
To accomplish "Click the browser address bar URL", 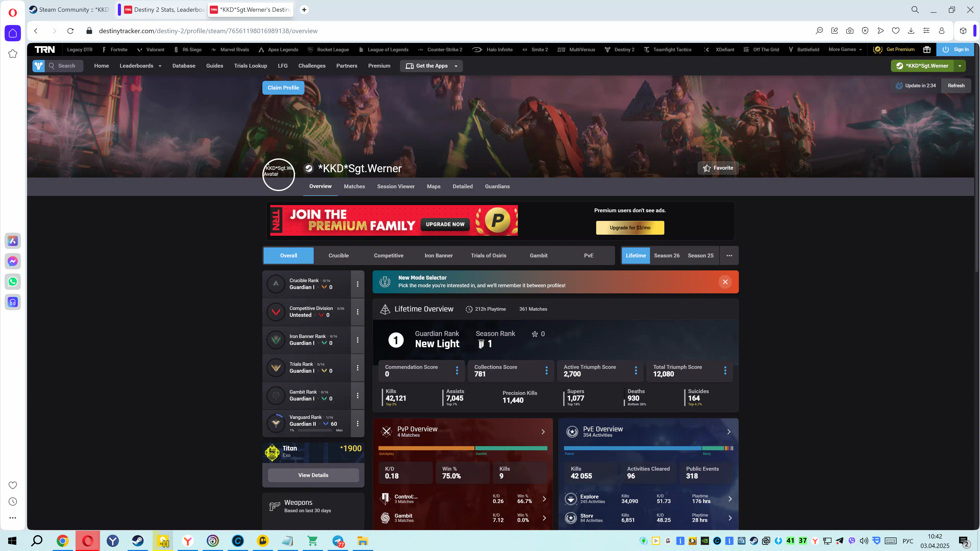I will tap(208, 31).
